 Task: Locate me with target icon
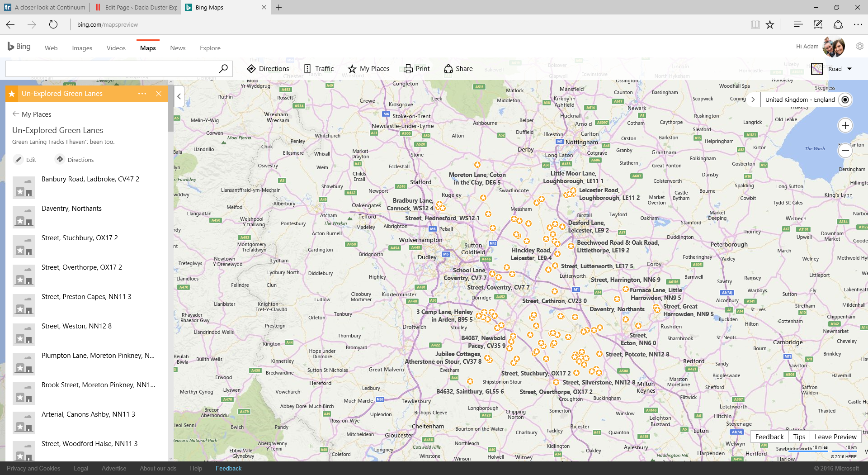click(x=845, y=100)
